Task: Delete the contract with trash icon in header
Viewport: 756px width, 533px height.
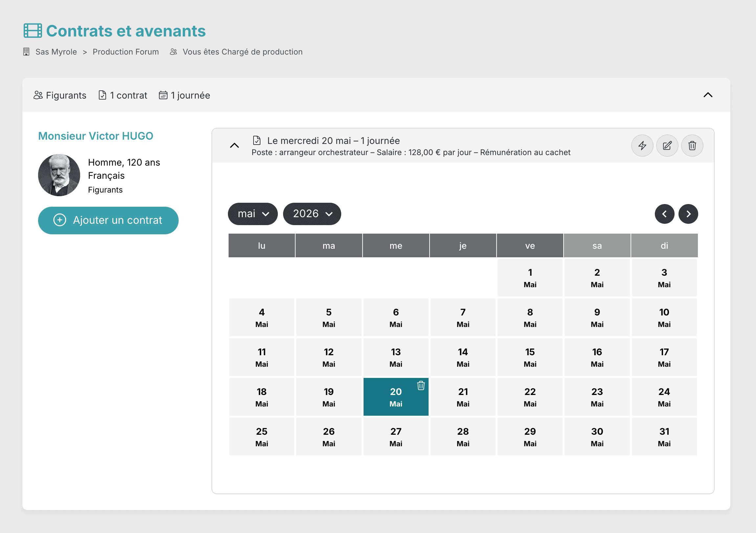Action: click(x=692, y=146)
